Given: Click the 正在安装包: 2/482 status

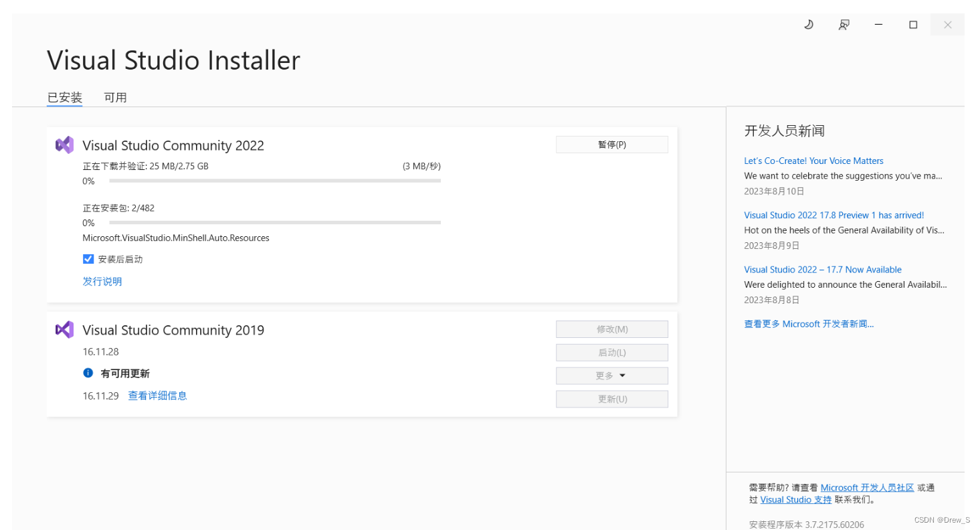Looking at the screenshot, I should click(x=118, y=208).
